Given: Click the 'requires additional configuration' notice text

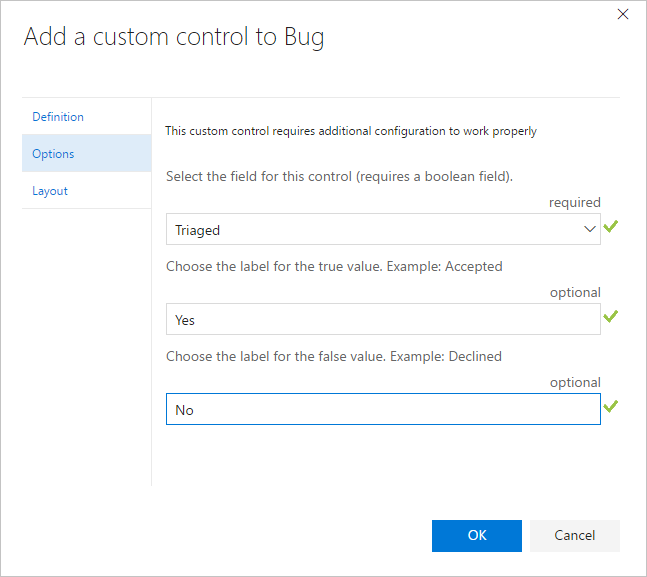Looking at the screenshot, I should pyautogui.click(x=351, y=131).
